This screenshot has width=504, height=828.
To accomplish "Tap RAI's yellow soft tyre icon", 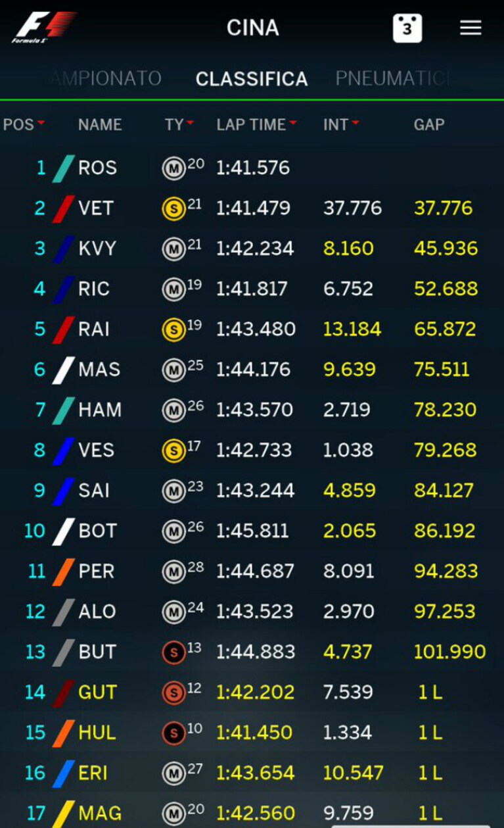I will point(173,329).
